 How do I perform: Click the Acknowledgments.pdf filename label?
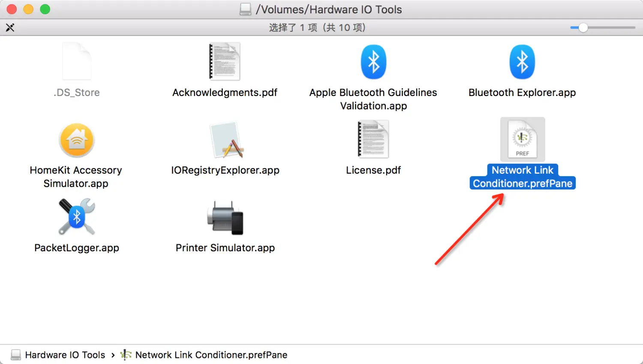tap(225, 93)
